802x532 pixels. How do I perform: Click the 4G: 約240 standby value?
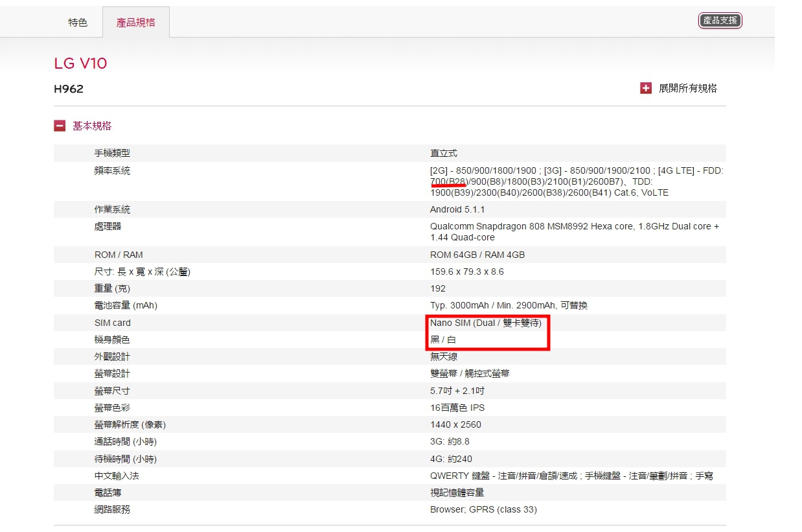click(x=451, y=459)
